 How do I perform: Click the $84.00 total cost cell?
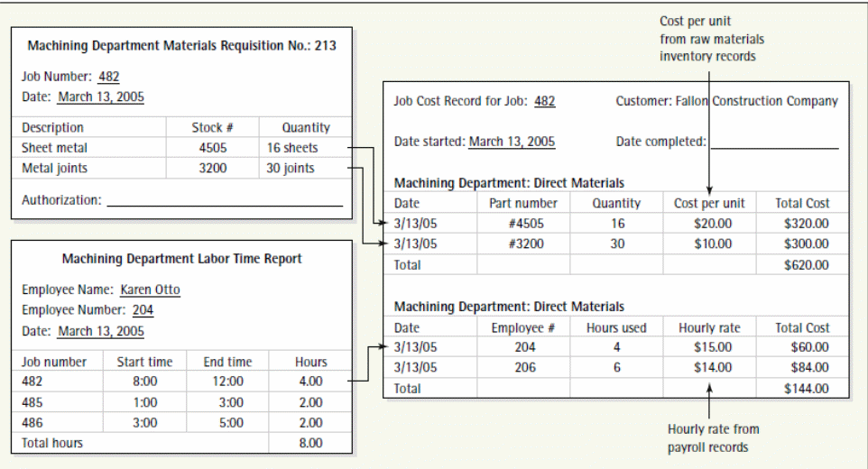click(x=806, y=367)
